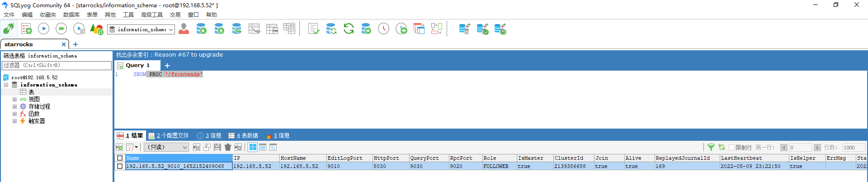Click the green filter funnel icon
This screenshot has height=182, width=868.
point(711,147)
